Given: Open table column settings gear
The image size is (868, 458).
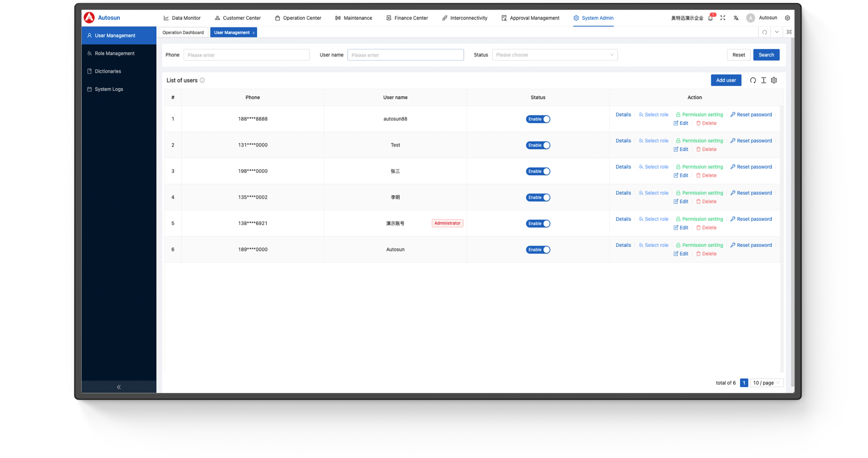Looking at the screenshot, I should [774, 80].
